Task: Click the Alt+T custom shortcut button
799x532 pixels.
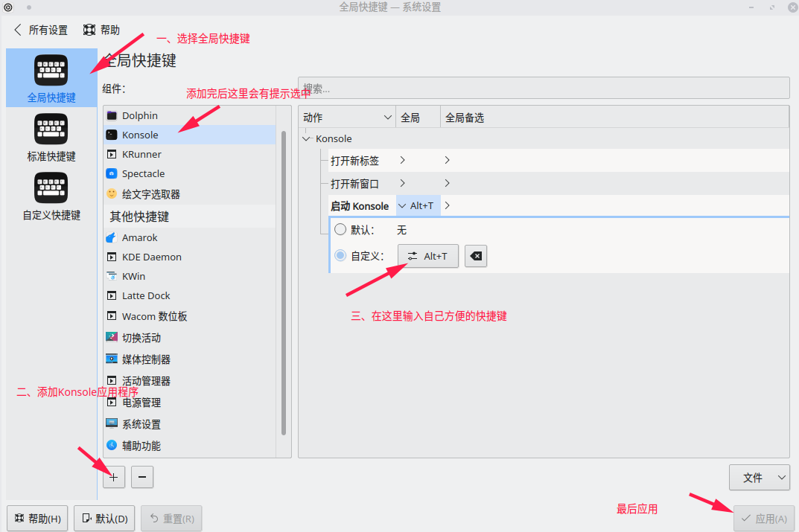Action: [428, 256]
